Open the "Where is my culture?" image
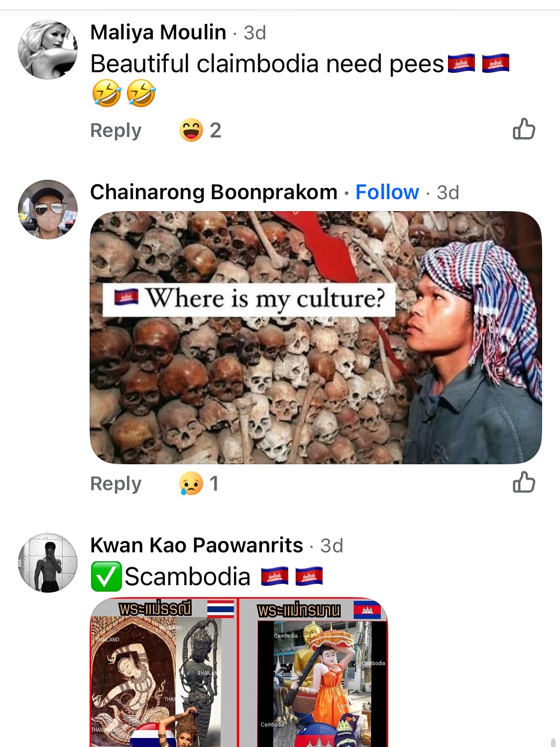560x747 pixels. pyautogui.click(x=316, y=338)
